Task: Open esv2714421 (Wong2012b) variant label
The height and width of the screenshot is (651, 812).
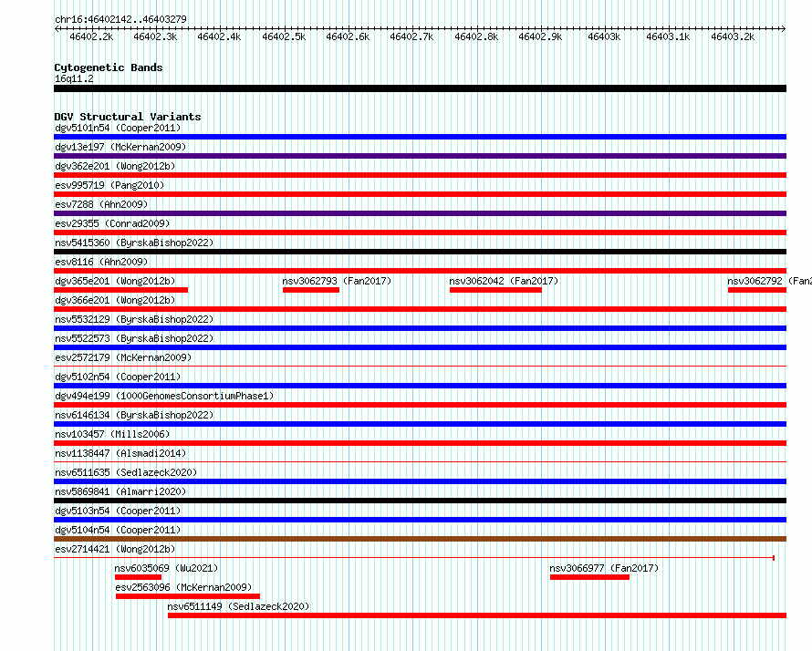Action: [x=115, y=549]
